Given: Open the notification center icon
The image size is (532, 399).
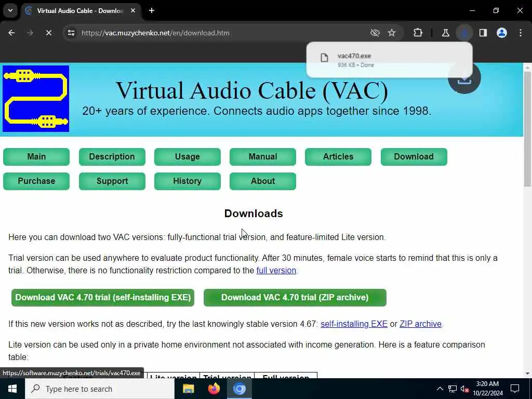Looking at the screenshot, I should coord(515,389).
